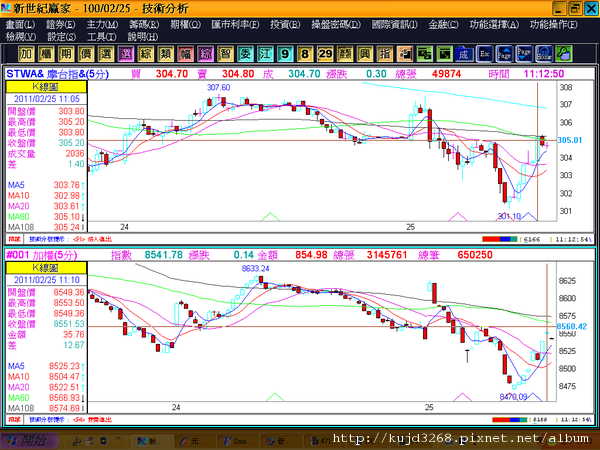Click the yellow 選 toolbar icon
The image size is (600, 450).
(x=106, y=54)
